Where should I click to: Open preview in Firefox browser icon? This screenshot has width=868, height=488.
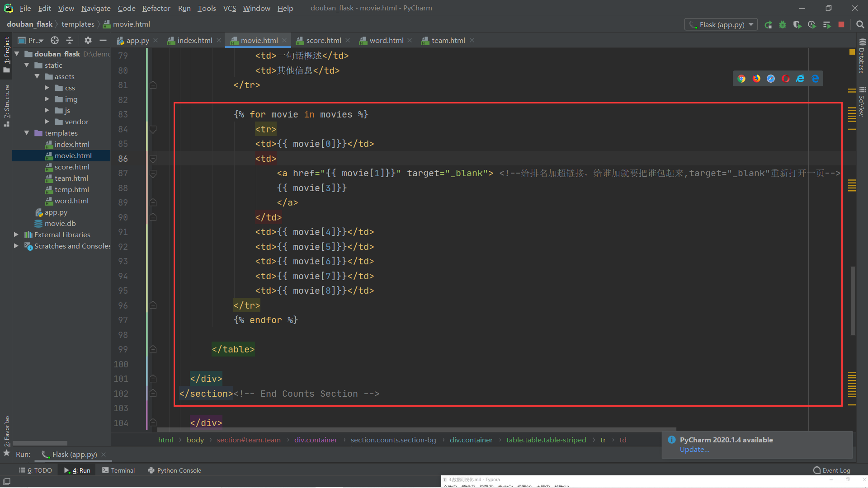coord(756,79)
